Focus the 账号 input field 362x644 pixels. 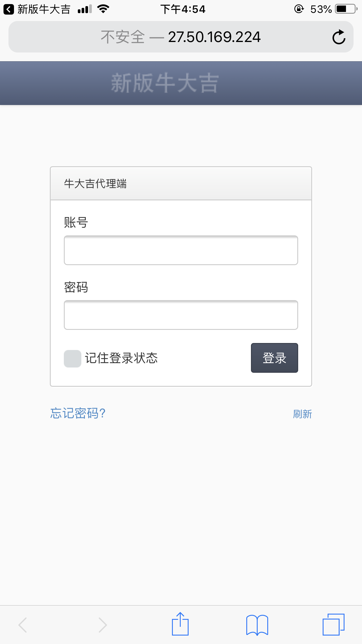click(181, 250)
